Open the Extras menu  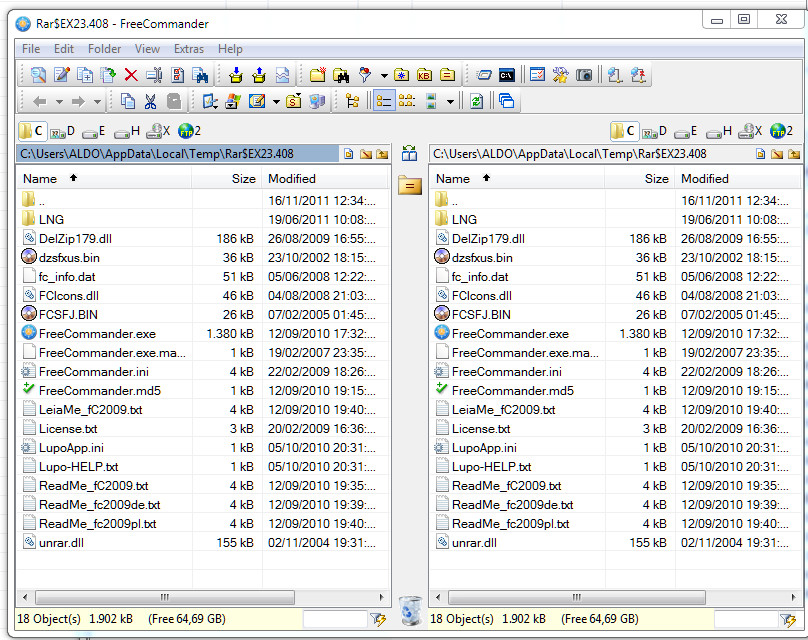tap(189, 49)
